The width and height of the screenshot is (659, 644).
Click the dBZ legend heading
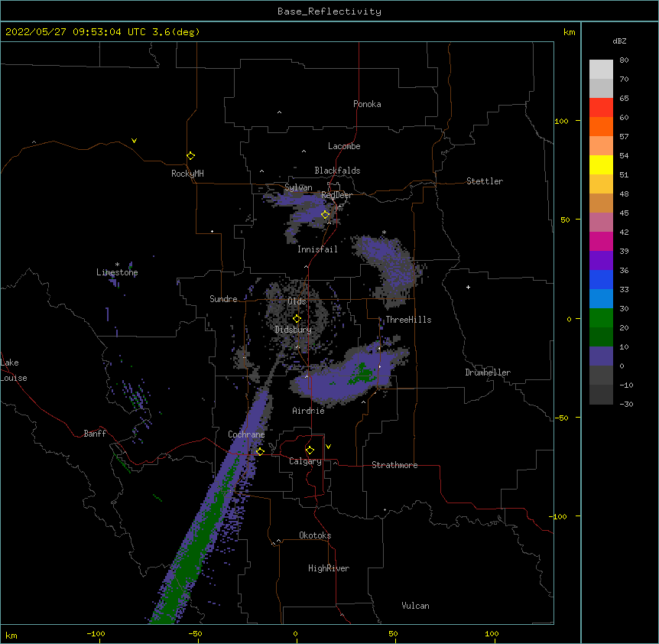619,41
